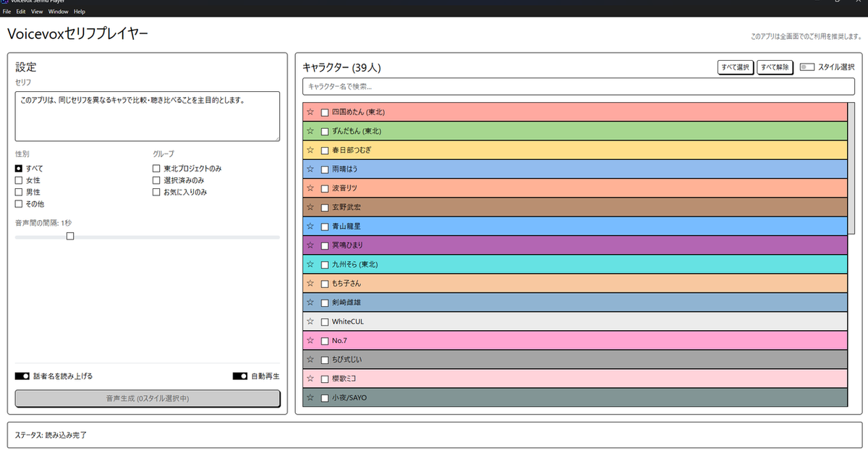The height and width of the screenshot is (456, 868).
Task: Star the WhiteCUL character
Action: (x=310, y=321)
